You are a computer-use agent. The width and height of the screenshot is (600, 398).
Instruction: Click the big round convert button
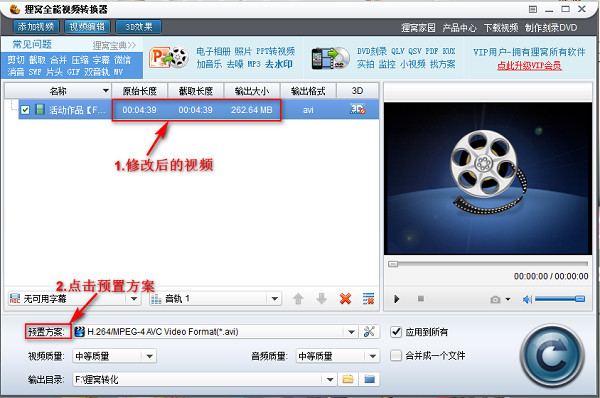[x=552, y=356]
